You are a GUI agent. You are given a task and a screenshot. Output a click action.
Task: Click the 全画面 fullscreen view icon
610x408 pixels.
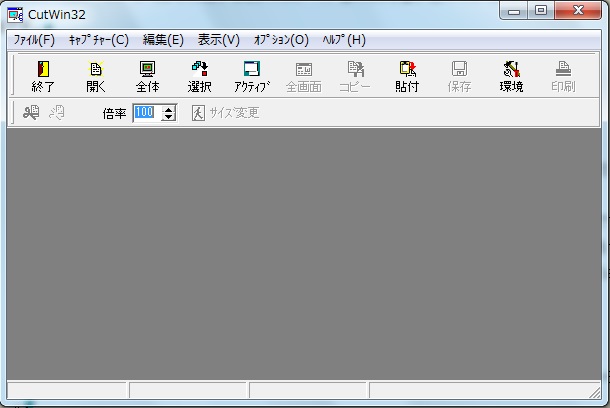(x=304, y=76)
